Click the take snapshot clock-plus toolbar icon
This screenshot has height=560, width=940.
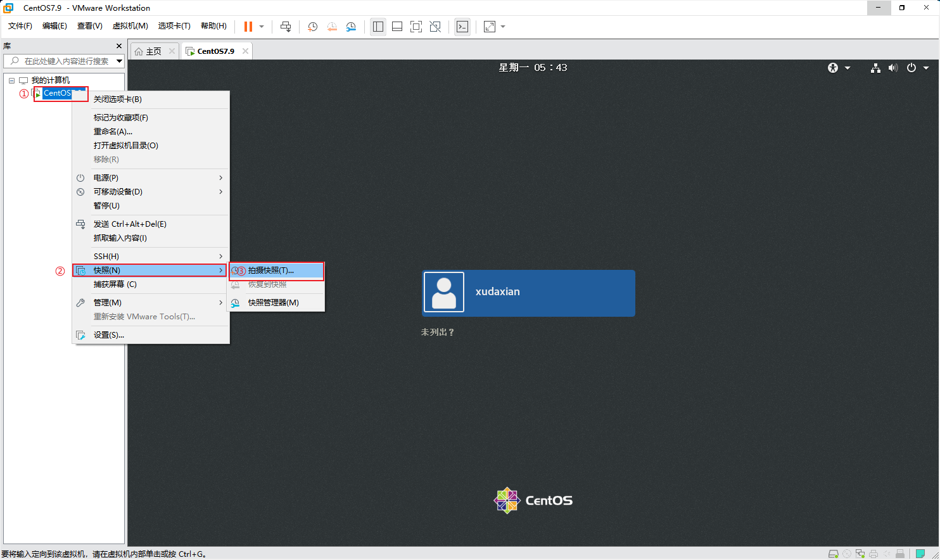pyautogui.click(x=312, y=27)
